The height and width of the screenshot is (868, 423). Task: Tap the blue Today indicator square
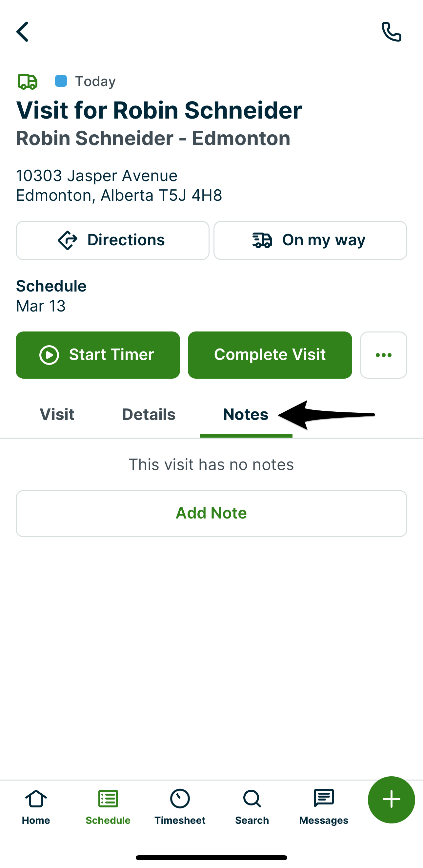tap(61, 81)
